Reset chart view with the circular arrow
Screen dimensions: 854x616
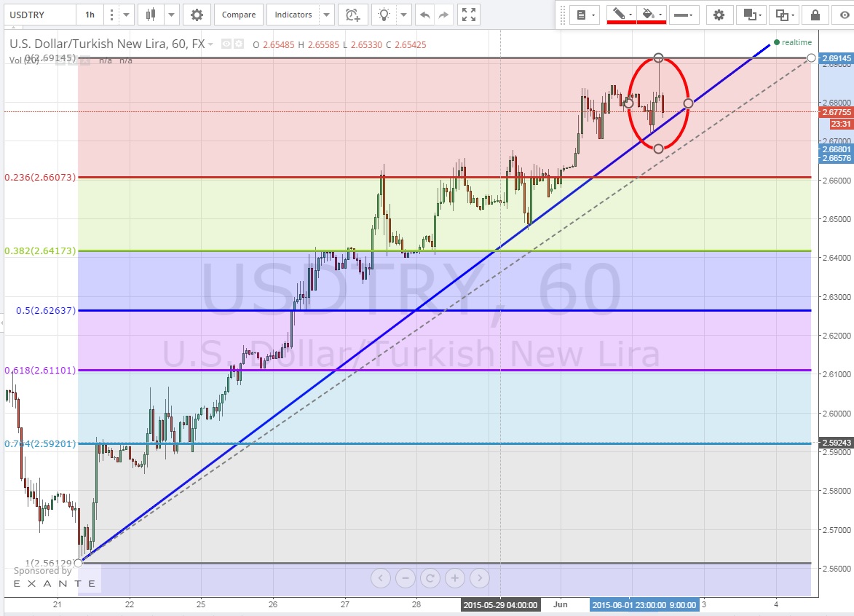430,579
